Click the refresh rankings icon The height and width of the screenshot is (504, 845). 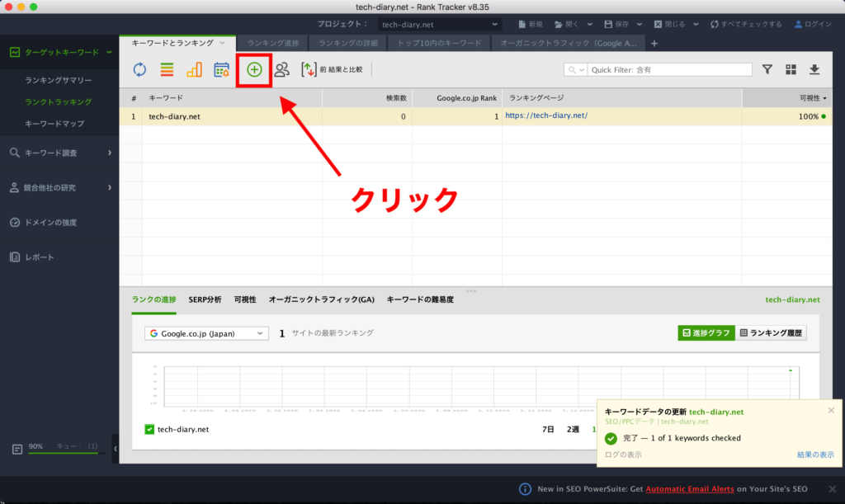pos(139,69)
